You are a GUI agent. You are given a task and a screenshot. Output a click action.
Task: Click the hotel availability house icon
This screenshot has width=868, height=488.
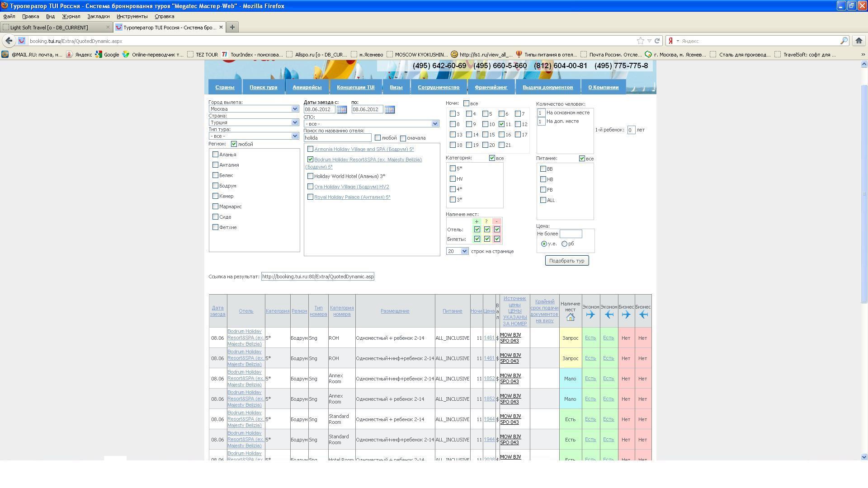click(570, 317)
